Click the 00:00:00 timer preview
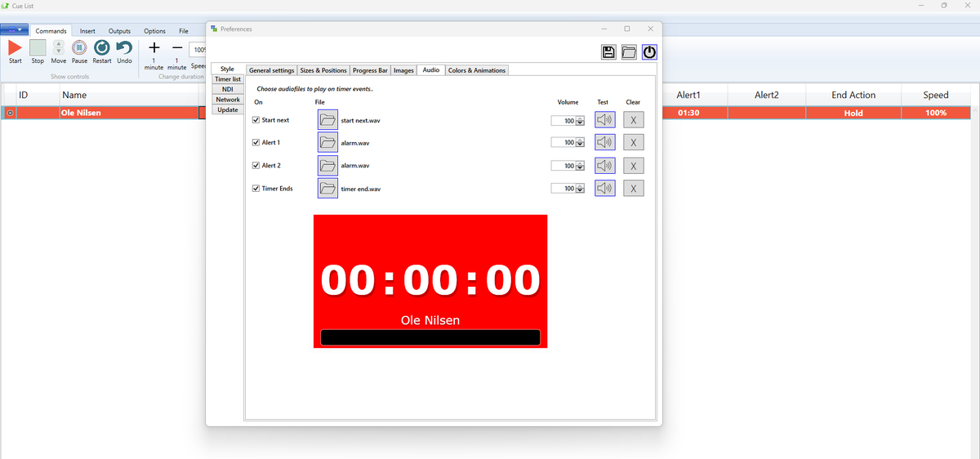The width and height of the screenshot is (980, 459). pos(430,280)
